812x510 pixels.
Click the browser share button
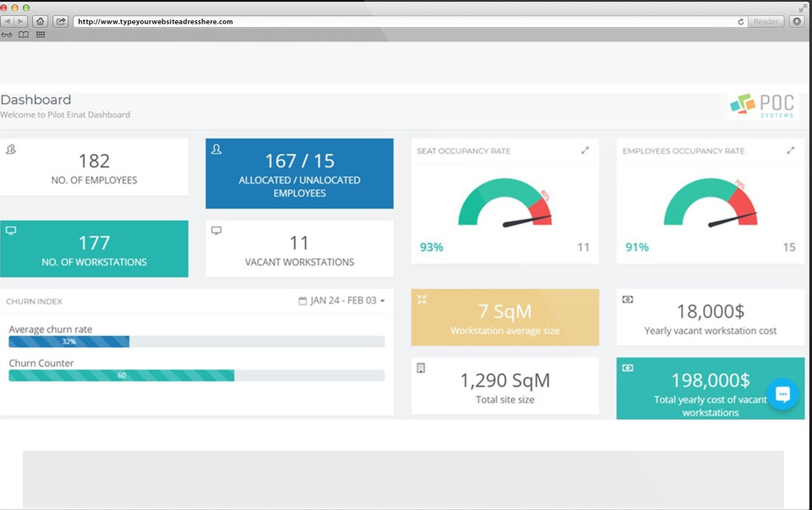coord(59,20)
